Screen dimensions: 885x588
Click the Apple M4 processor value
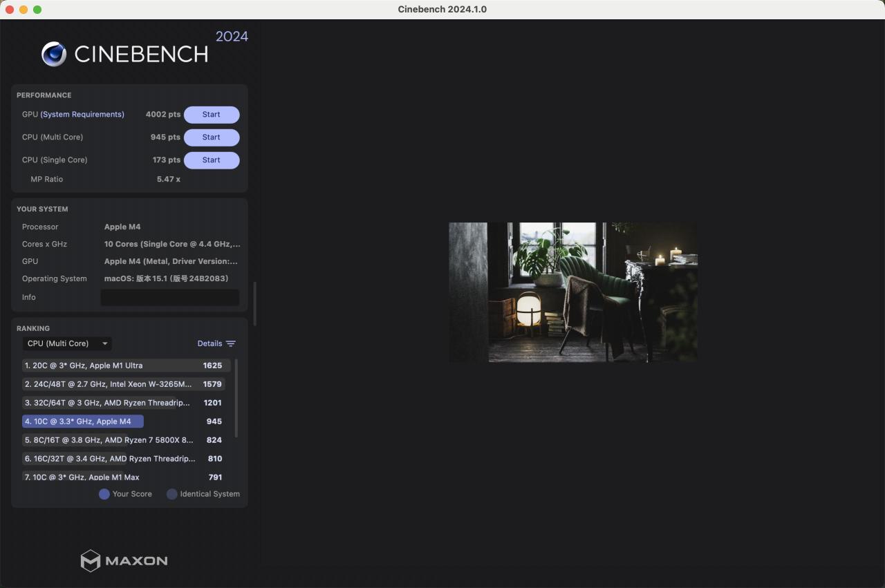point(122,227)
